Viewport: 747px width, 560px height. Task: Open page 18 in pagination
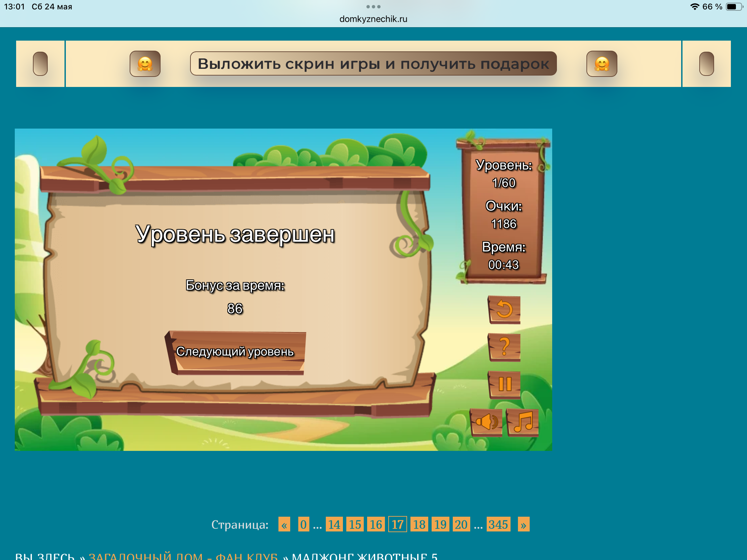coord(419,524)
